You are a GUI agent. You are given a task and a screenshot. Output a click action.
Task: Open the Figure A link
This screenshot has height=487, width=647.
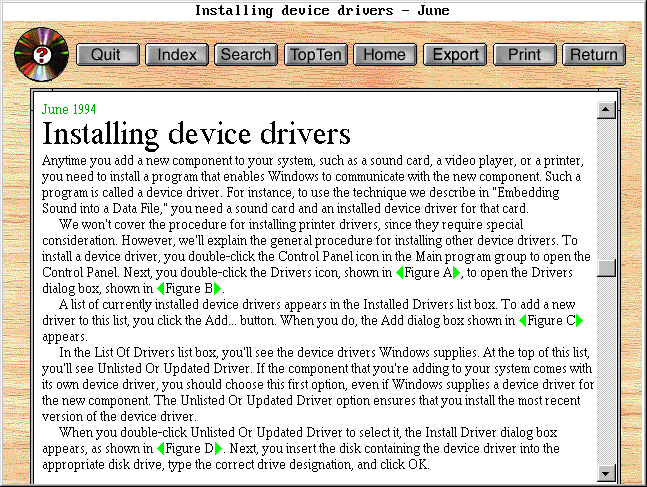pos(428,273)
